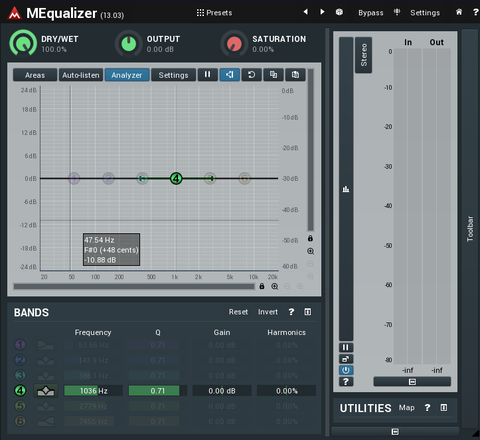The image size is (480, 440).
Task: Toggle the Analyzer button
Action: pyautogui.click(x=127, y=75)
